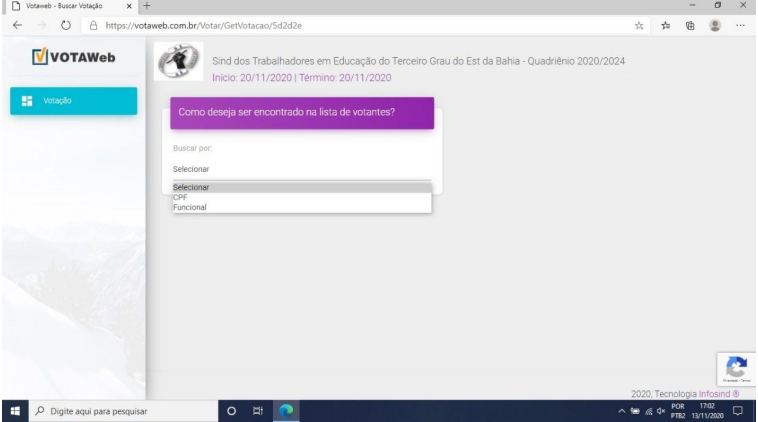The image size is (758, 422).
Task: Click the union logo image in header
Action: click(177, 66)
